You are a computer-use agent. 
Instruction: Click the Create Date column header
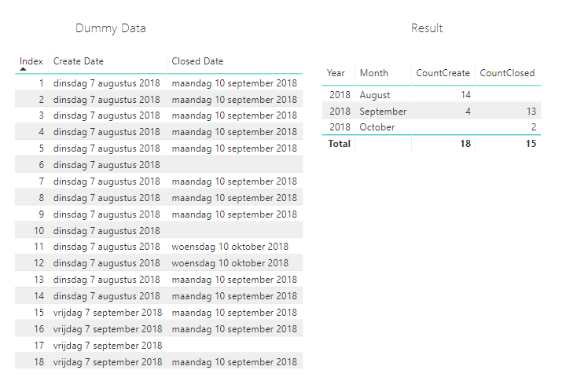pos(79,61)
